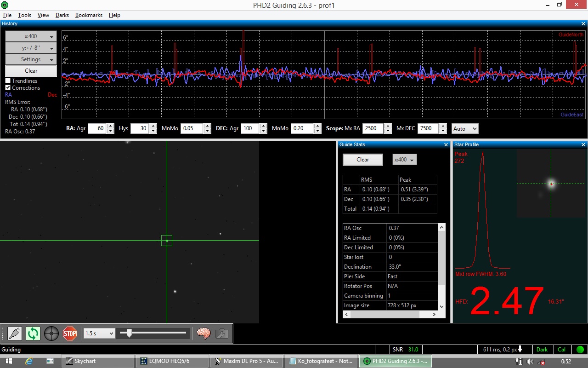Image resolution: width=588 pixels, height=368 pixels.
Task: Enable the Trendlines checkbox
Action: [8, 81]
